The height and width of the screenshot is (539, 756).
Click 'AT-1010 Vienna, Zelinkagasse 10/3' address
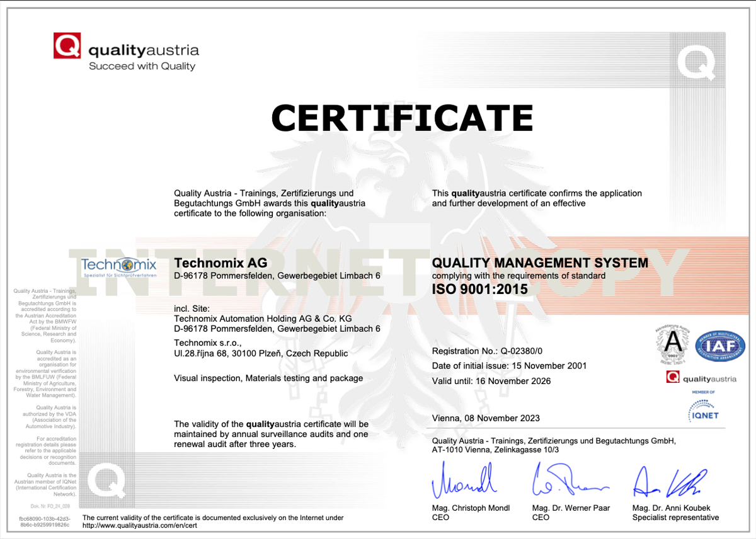coord(496,450)
